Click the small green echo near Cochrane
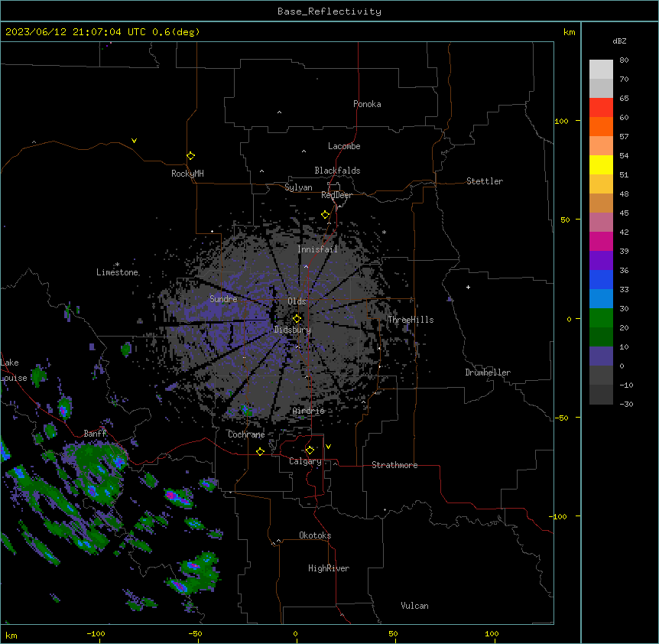This screenshot has height=644, width=659. [246, 410]
